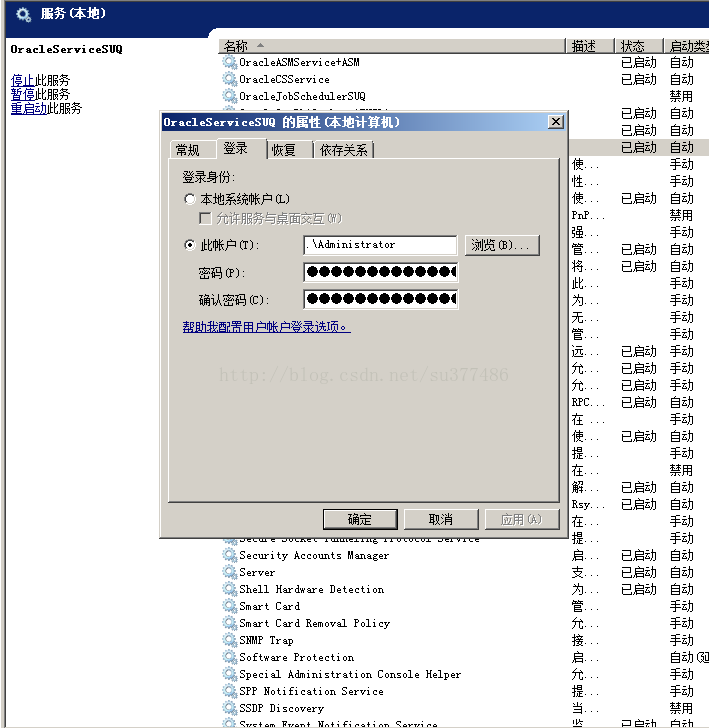Click the Special Administration Console Helper icon
The width and height of the screenshot is (709, 728).
(229, 674)
